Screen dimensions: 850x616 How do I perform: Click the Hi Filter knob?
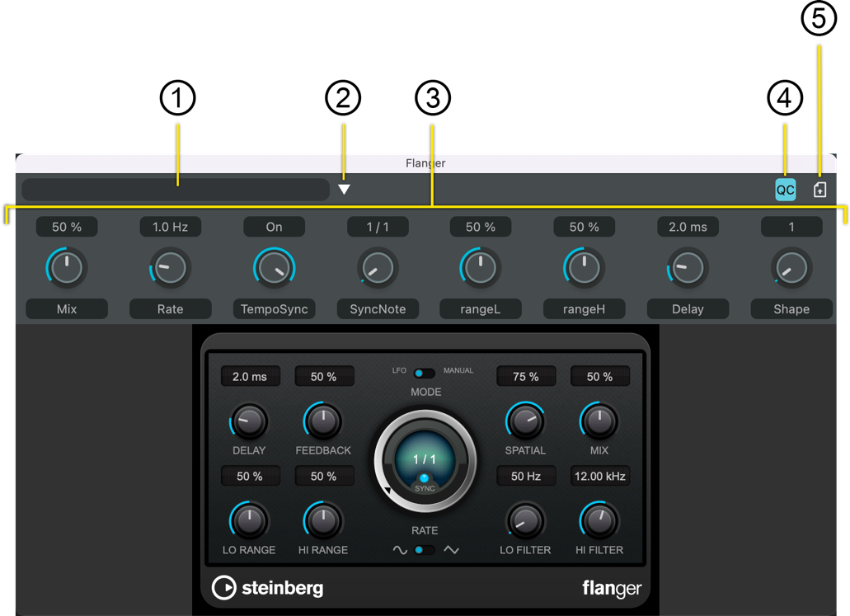[599, 521]
